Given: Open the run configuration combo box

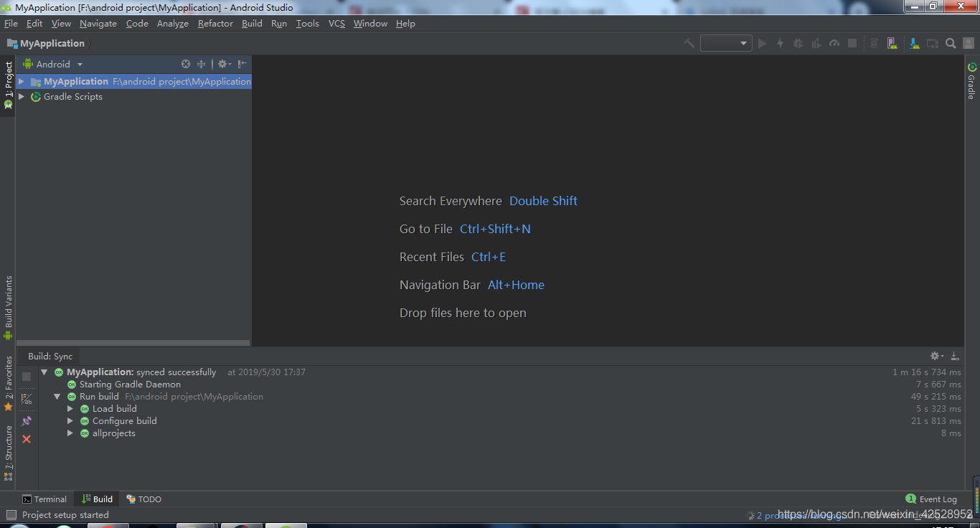Looking at the screenshot, I should coord(726,43).
